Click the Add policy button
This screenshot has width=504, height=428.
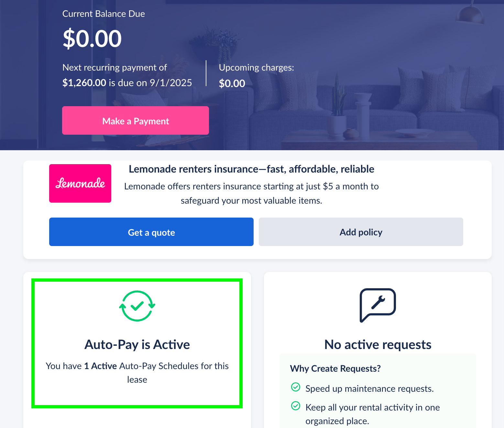click(361, 232)
